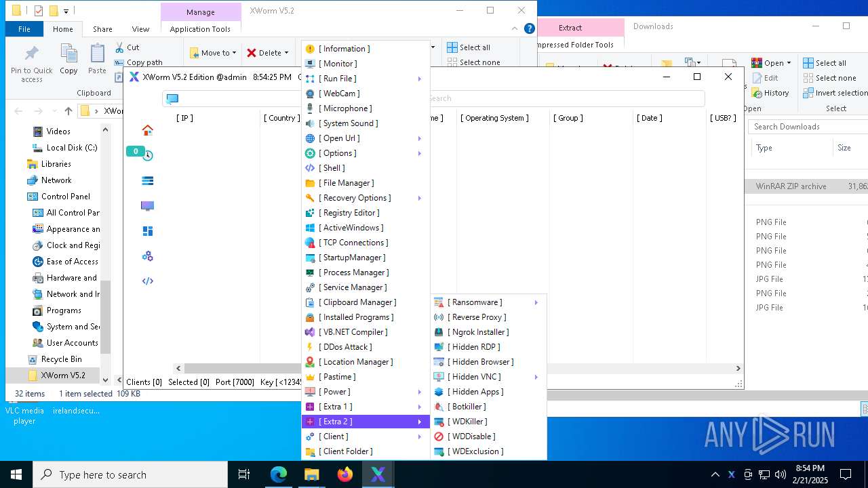Click the System Sound speaker icon
This screenshot has width=868, height=488.
coord(310,123)
